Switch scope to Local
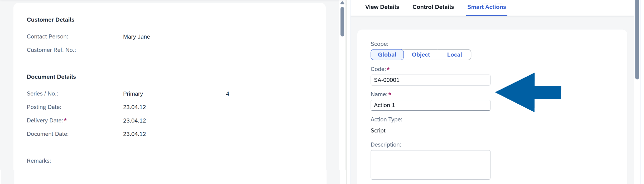The height and width of the screenshot is (184, 644). point(454,55)
